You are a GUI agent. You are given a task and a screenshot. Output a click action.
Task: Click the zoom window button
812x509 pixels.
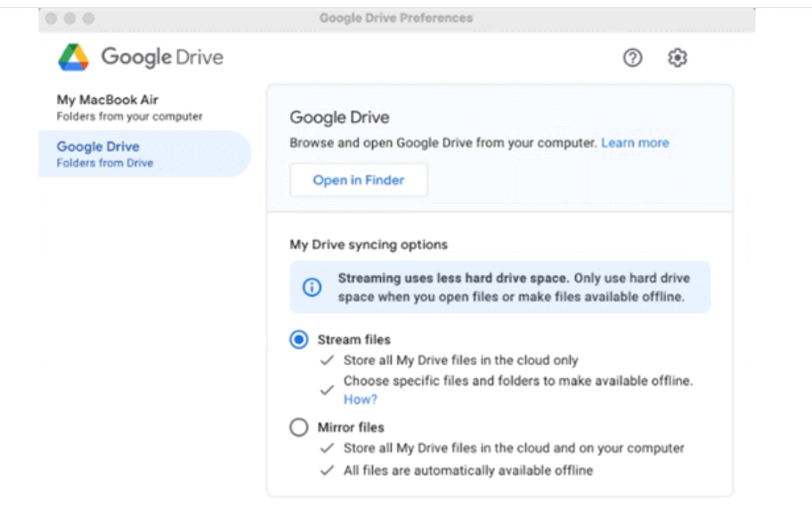click(x=88, y=19)
